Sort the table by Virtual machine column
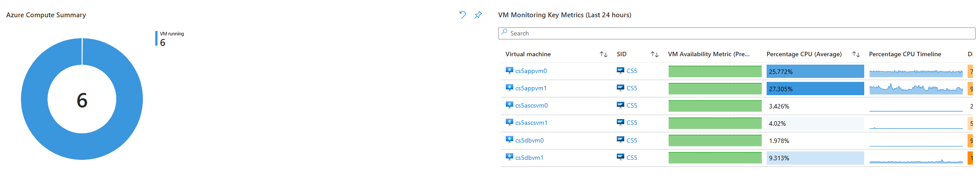Image resolution: width=980 pixels, height=189 pixels. click(x=603, y=54)
